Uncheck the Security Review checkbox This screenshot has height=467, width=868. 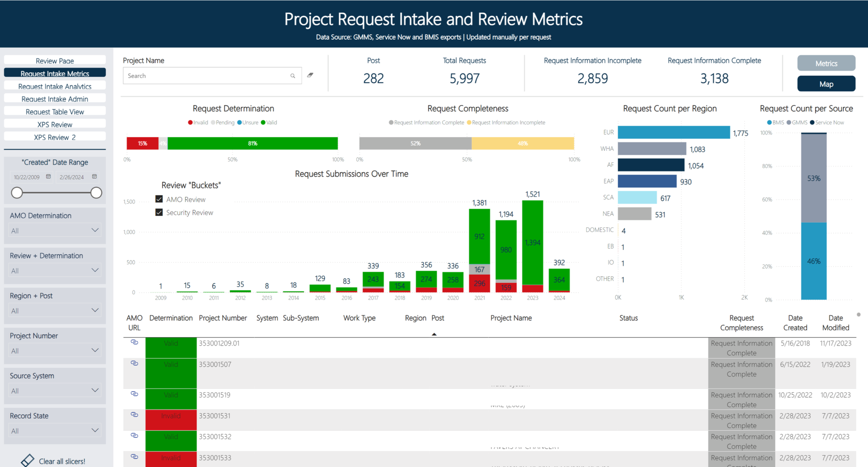[159, 212]
